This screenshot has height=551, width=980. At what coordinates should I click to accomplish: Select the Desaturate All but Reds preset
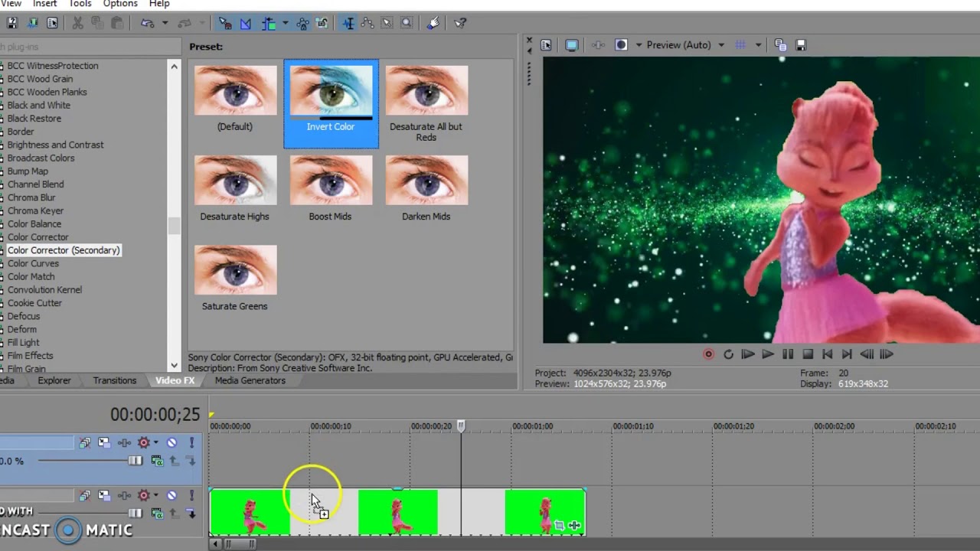426,103
